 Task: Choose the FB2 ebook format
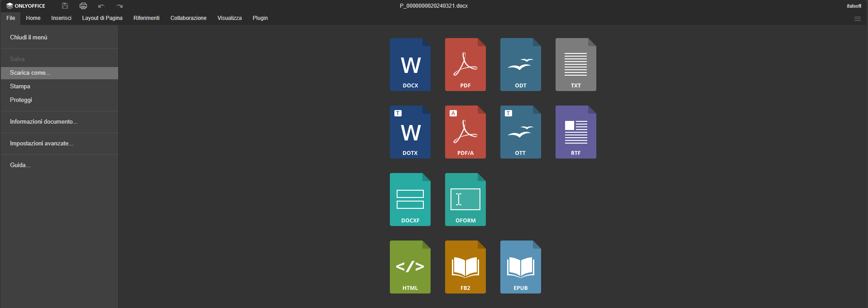[x=465, y=267]
